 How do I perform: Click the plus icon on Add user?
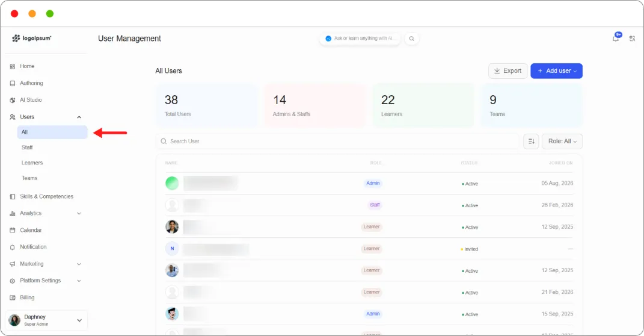tap(540, 70)
